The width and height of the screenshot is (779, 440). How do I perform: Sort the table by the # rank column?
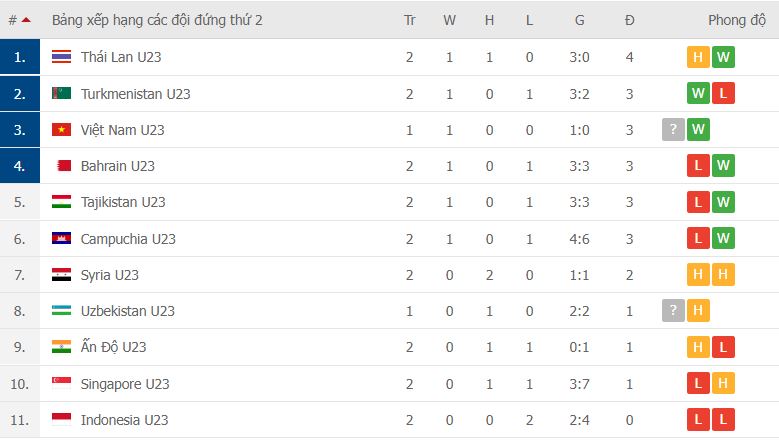pos(18,20)
